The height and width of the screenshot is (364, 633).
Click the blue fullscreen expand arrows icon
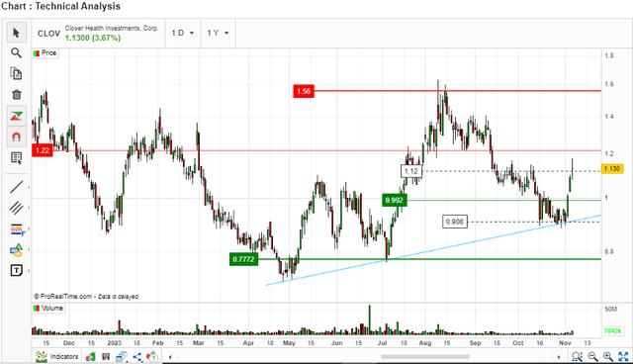[x=624, y=357]
